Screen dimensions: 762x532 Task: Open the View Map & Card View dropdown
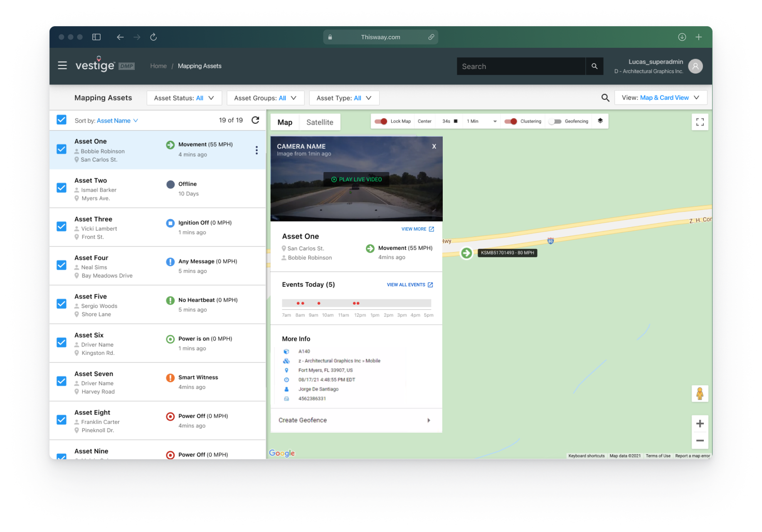click(660, 98)
